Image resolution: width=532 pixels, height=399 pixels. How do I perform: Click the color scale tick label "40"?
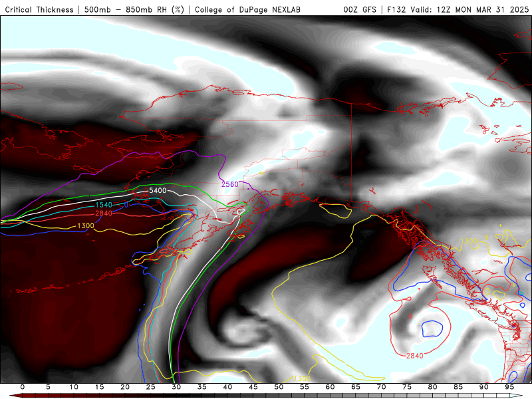click(227, 387)
